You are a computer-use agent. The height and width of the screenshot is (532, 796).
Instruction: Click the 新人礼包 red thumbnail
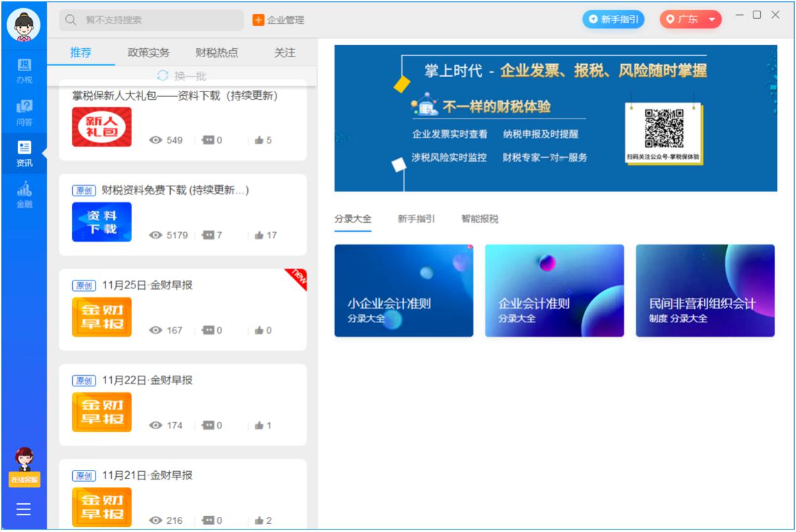102,127
